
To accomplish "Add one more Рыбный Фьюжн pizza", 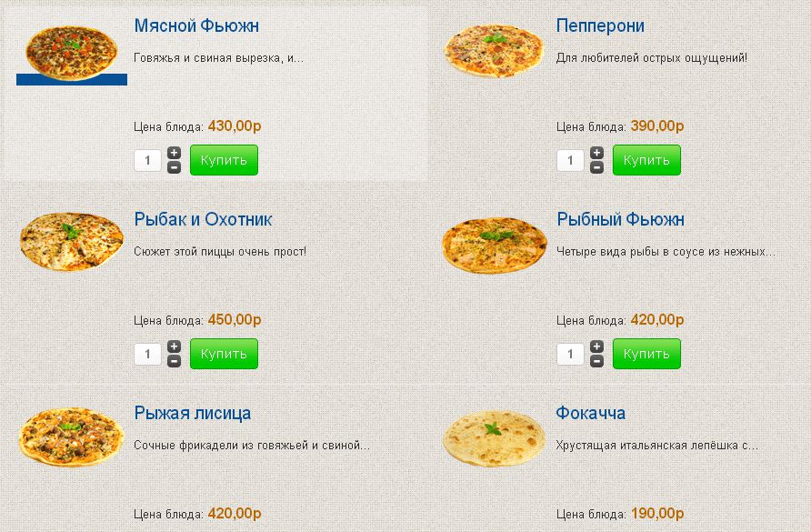I will pyautogui.click(x=596, y=346).
